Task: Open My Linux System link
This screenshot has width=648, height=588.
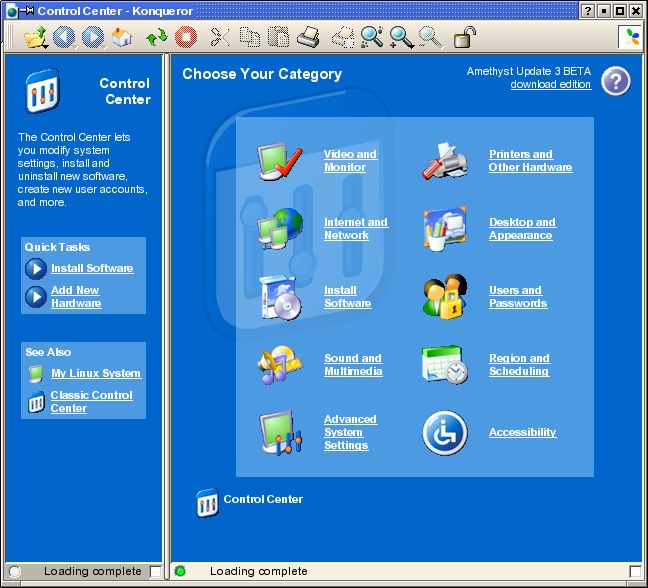Action: pyautogui.click(x=96, y=373)
